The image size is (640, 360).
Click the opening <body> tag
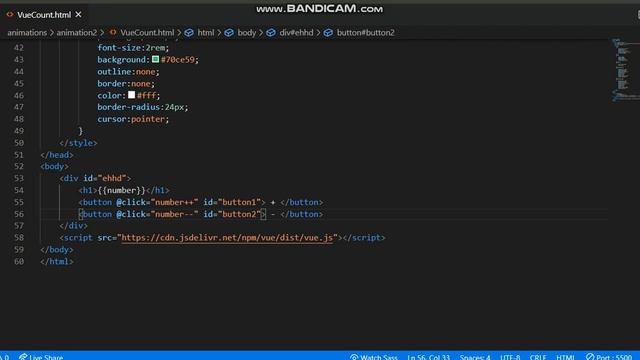54,167
